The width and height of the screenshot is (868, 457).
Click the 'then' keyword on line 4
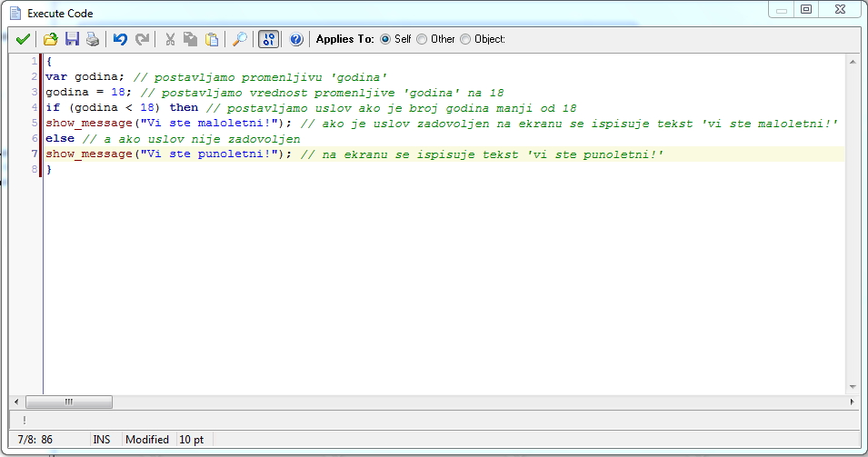point(184,107)
